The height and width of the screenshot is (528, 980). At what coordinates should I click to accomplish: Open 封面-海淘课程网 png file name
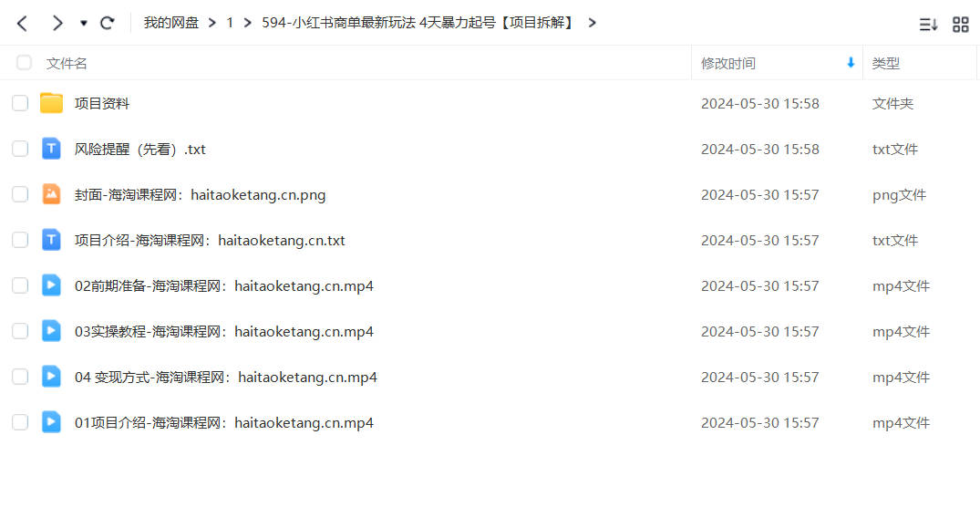pyautogui.click(x=200, y=195)
